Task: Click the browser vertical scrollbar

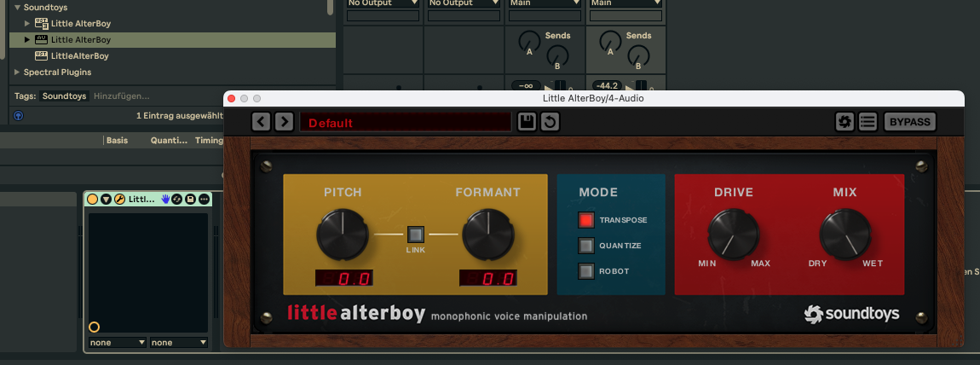Action: point(330,6)
